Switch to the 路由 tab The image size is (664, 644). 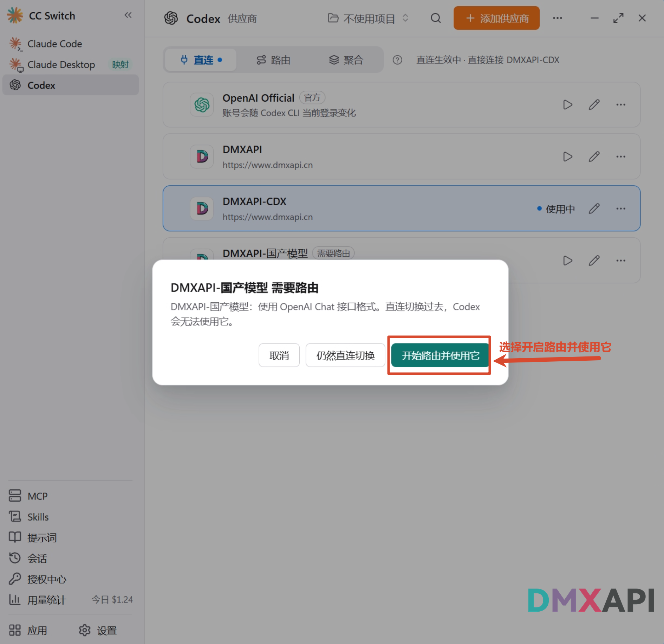tap(273, 60)
